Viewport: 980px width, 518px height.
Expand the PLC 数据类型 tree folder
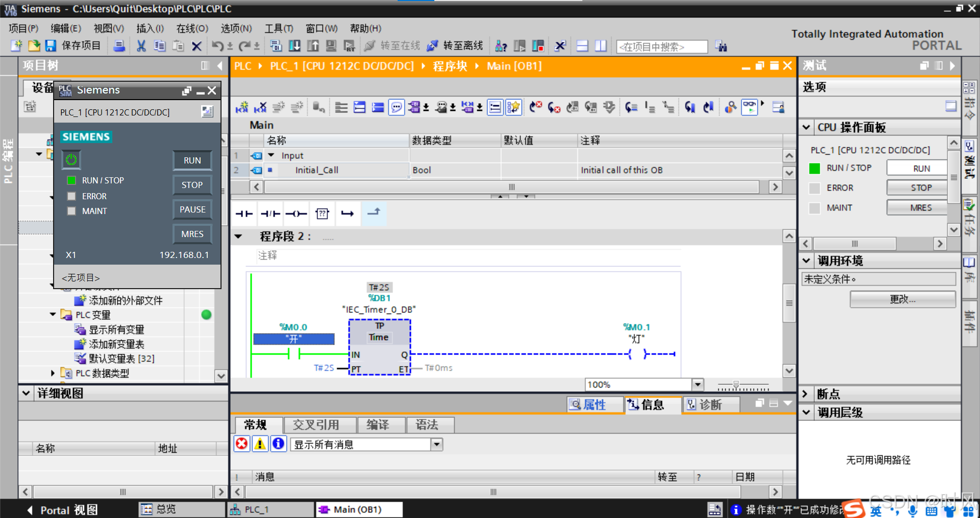[53, 373]
